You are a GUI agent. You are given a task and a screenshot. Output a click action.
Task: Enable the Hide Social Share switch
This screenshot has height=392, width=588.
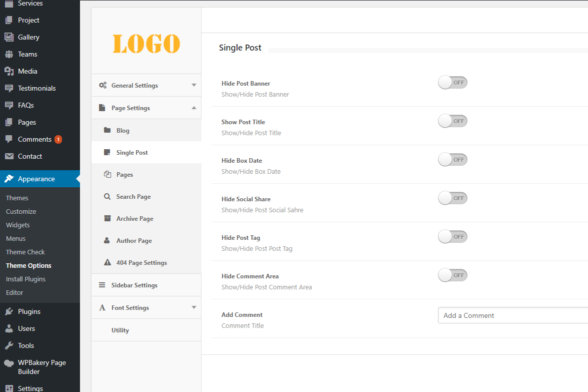pos(452,198)
